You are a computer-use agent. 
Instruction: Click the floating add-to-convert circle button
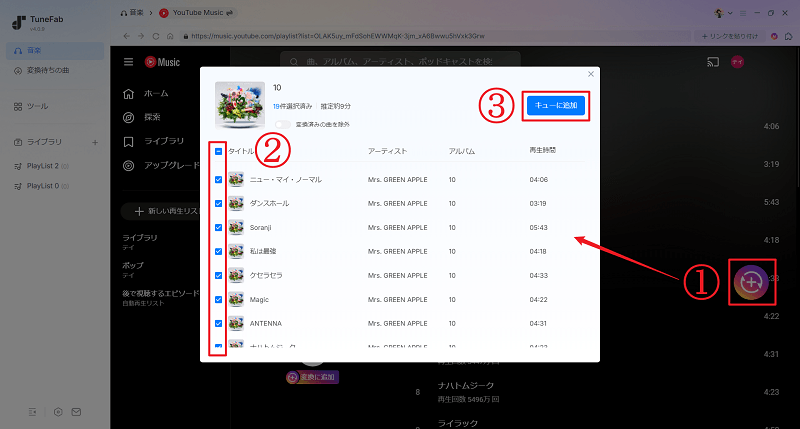(751, 282)
